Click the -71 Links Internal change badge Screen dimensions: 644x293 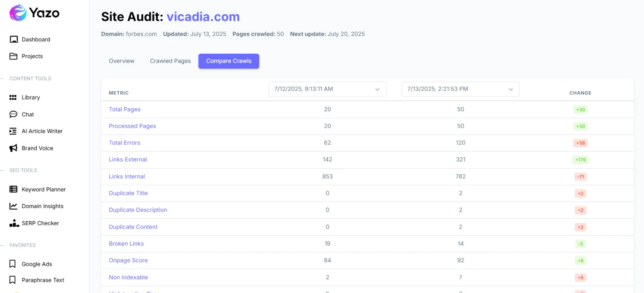(580, 177)
